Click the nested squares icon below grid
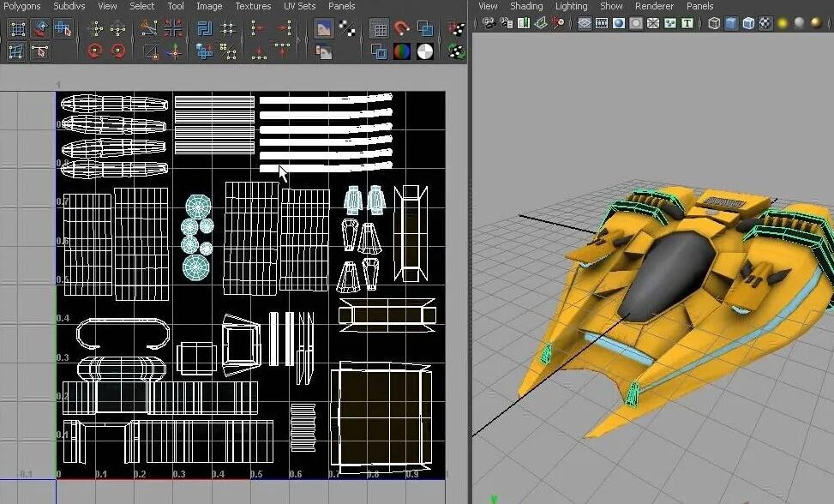Screen dimensions: 834x504 click(x=379, y=51)
